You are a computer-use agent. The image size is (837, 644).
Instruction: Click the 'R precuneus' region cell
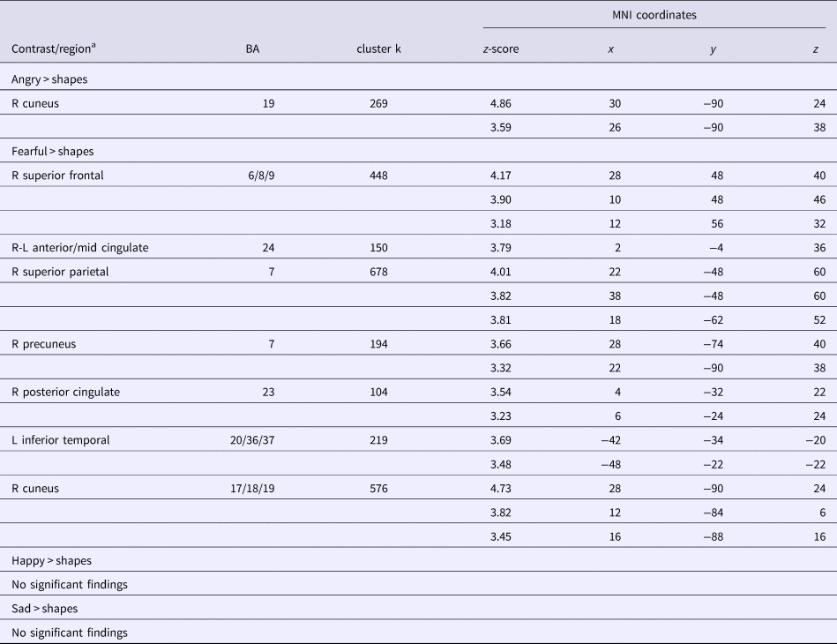click(43, 344)
